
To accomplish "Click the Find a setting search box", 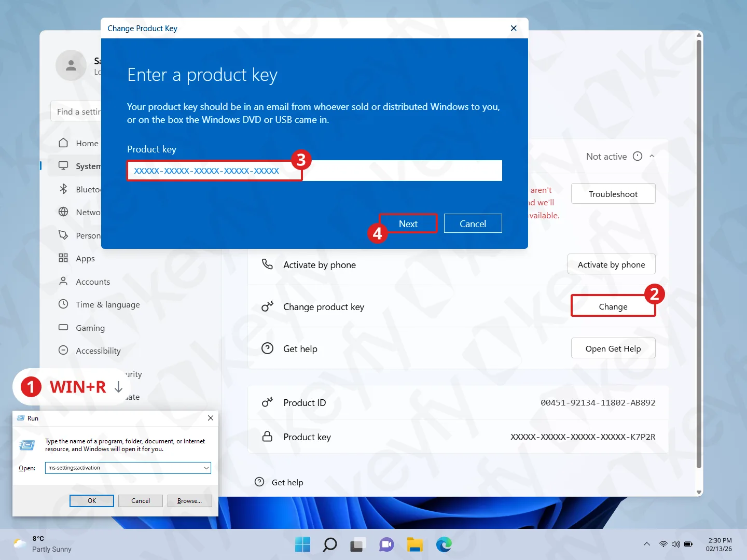I will pos(76,111).
